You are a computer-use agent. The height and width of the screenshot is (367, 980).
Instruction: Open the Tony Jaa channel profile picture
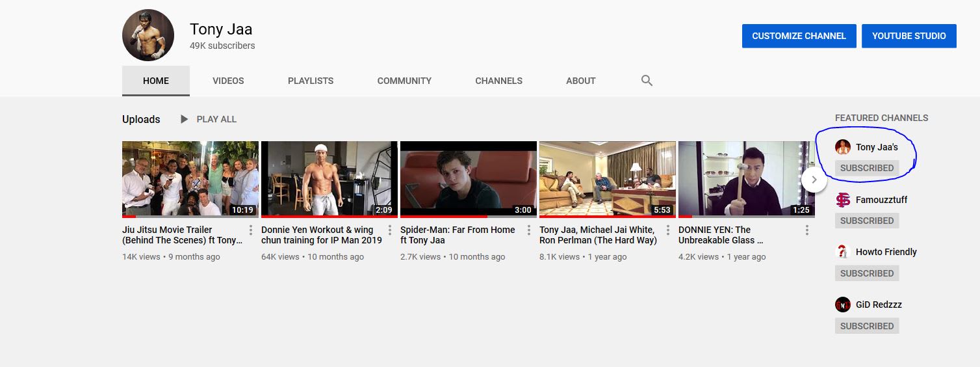point(148,35)
